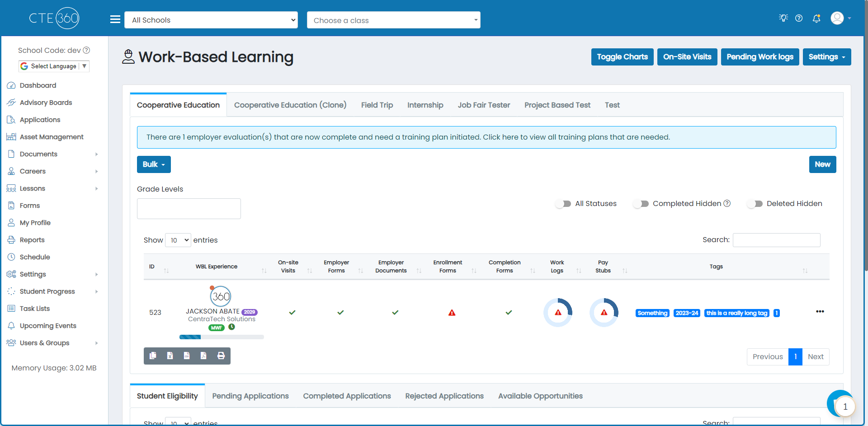Click the Completed Hidden help icon

(x=727, y=203)
